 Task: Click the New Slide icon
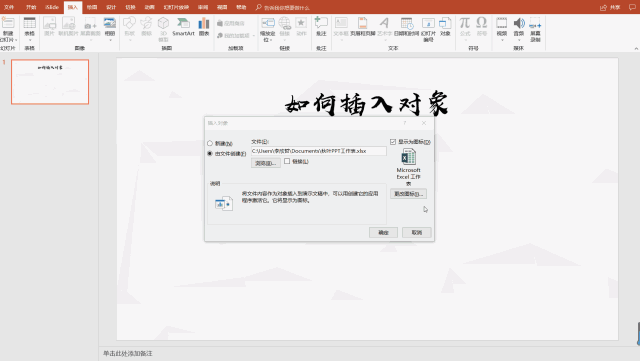point(8,23)
